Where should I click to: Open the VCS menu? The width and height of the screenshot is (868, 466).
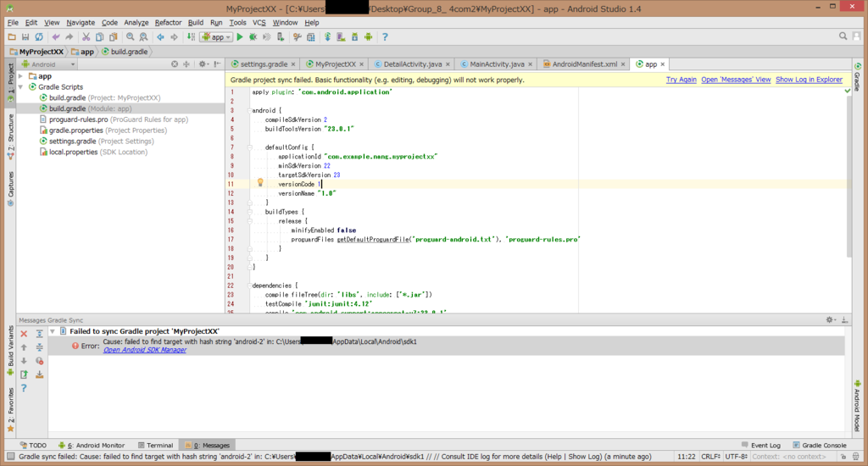click(x=259, y=23)
